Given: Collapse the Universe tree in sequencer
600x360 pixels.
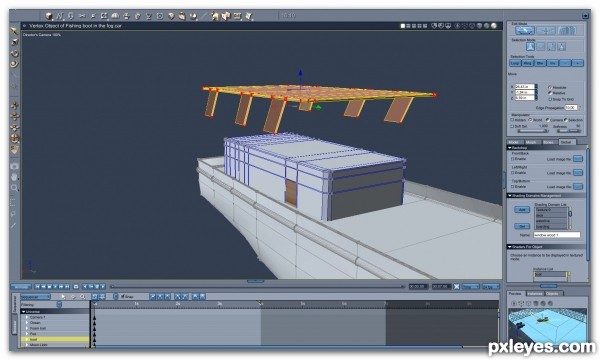Looking at the screenshot, I should click(x=23, y=311).
